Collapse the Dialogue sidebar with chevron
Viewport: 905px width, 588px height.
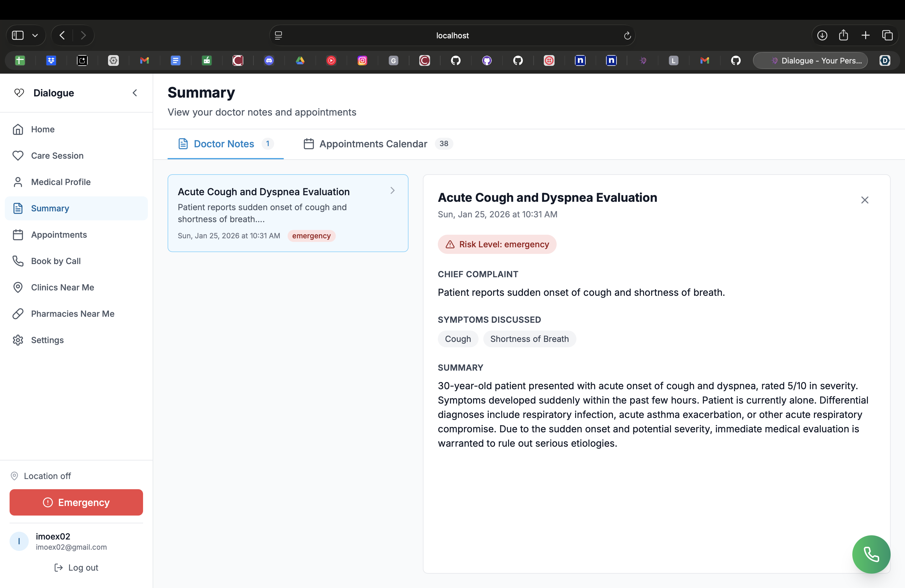[x=135, y=93]
